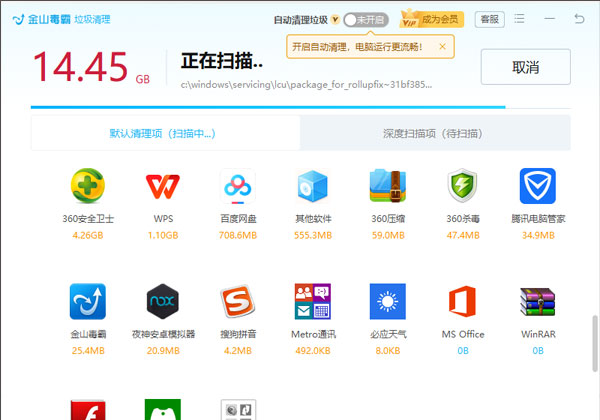Viewport: 600px width, 420px height.
Task: Close the 开启自动清理 tooltip
Action: coord(442,46)
